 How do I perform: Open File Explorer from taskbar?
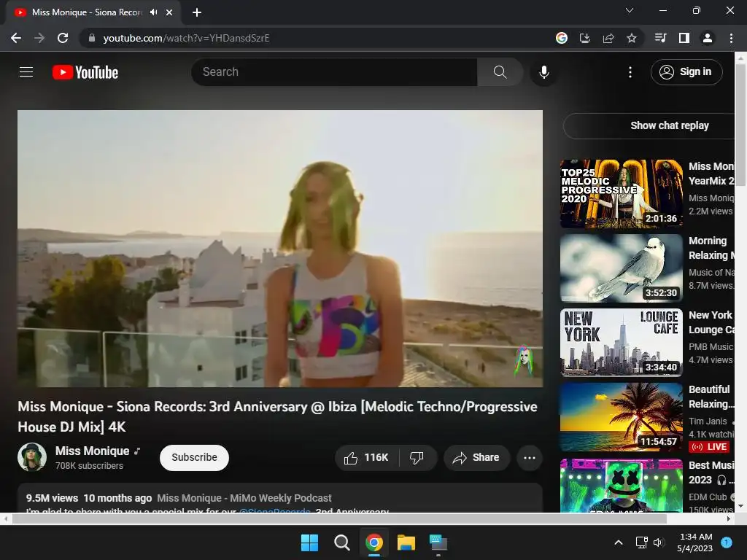coord(406,542)
